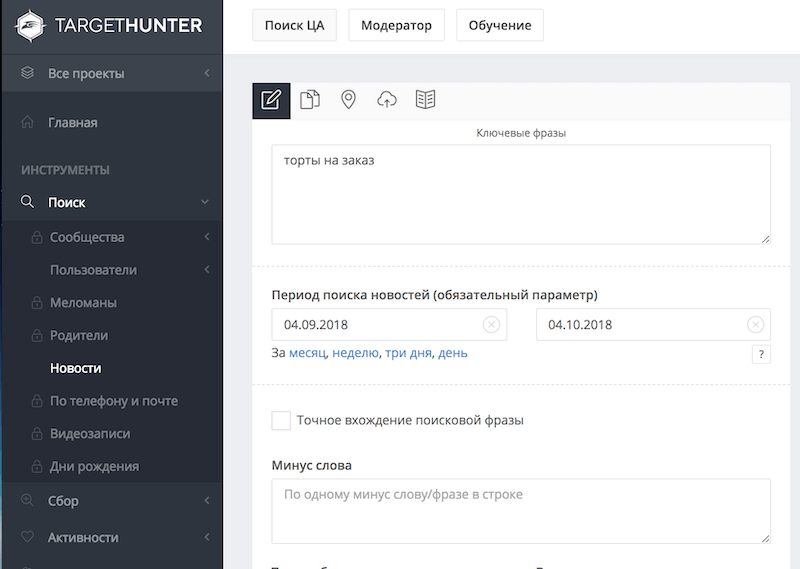
Task: Set period with the неделю link
Action: tap(355, 353)
